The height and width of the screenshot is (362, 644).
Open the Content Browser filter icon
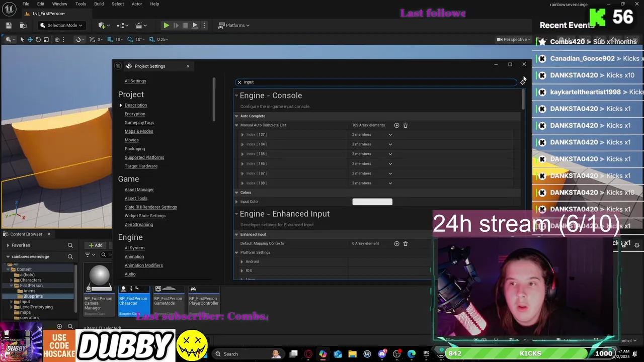(89, 255)
